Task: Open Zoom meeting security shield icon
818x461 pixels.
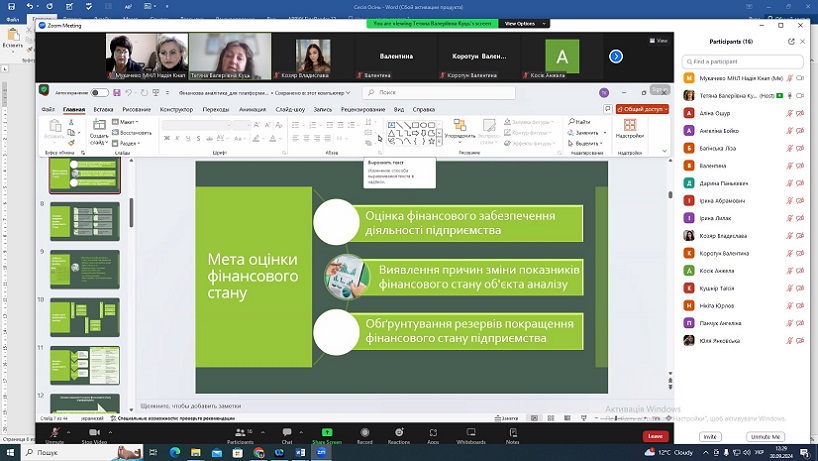Action: pos(45,92)
